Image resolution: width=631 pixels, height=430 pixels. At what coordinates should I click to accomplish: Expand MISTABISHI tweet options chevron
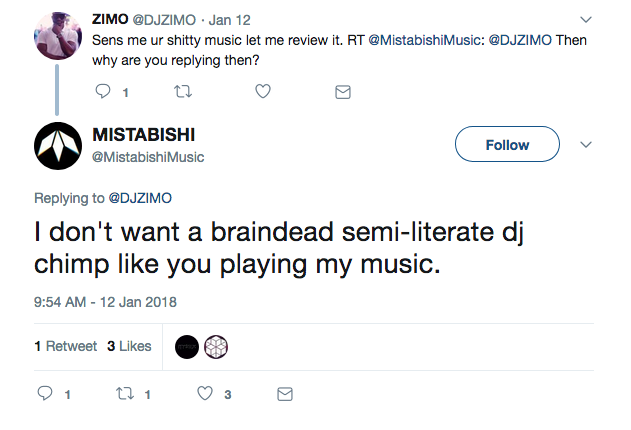(x=586, y=145)
